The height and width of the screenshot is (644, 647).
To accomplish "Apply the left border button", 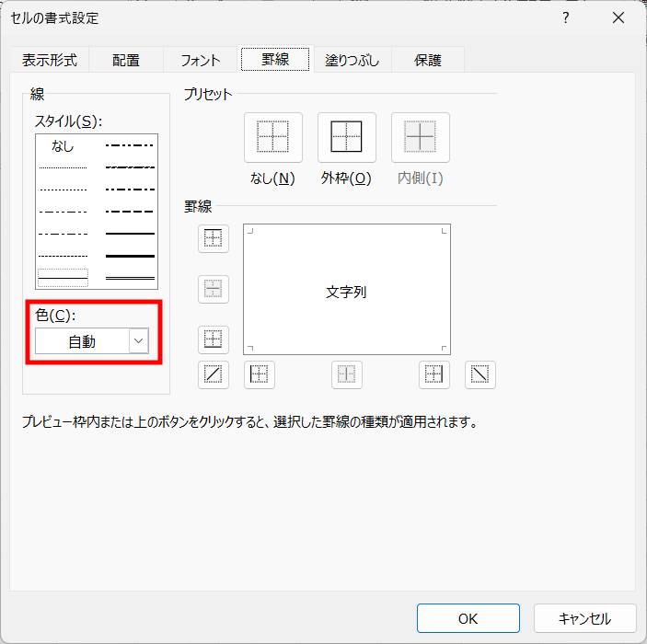I will coord(260,374).
